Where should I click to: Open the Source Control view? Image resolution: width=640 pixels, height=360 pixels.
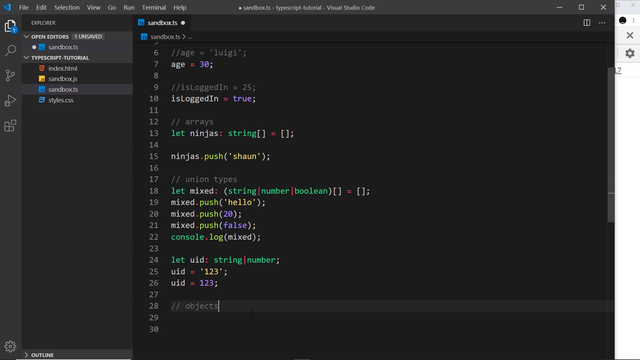pyautogui.click(x=10, y=76)
